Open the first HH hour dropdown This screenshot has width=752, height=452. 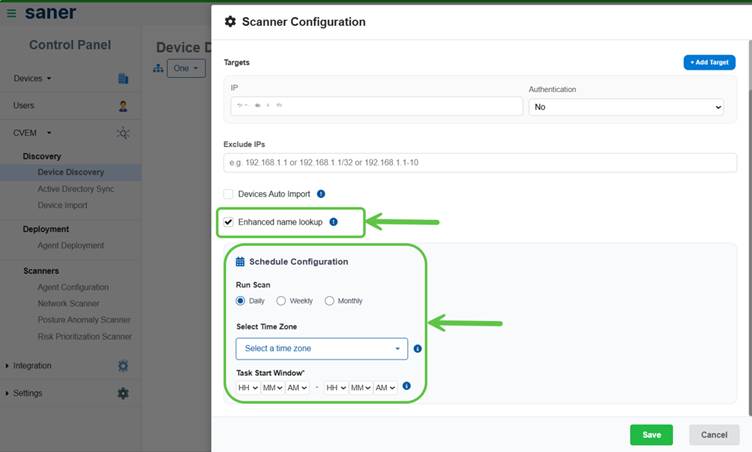[247, 387]
